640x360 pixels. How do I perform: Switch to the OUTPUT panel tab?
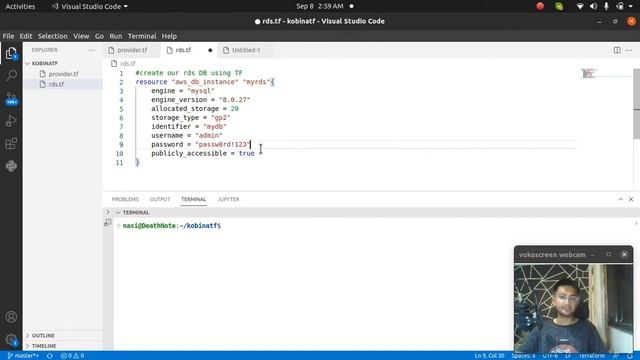pos(160,199)
